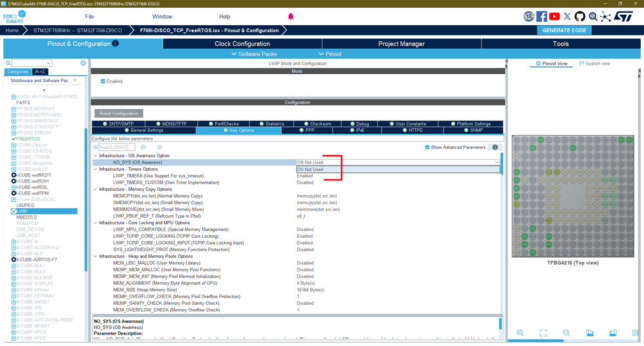Switch to System view
Viewport: 644px width, 346px height.
point(595,64)
